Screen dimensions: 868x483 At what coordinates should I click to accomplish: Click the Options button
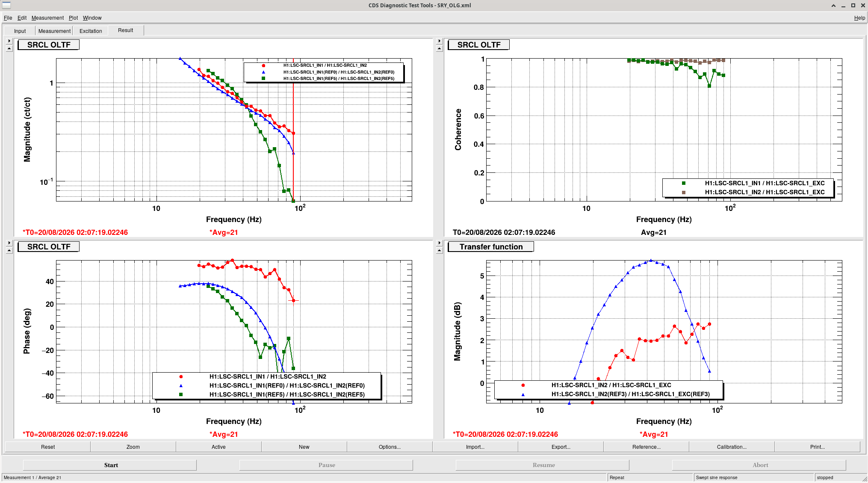pos(390,447)
